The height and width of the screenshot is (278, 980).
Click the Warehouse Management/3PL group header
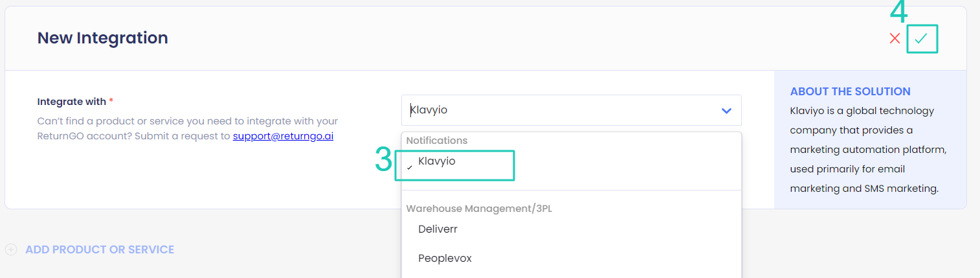tap(479, 209)
